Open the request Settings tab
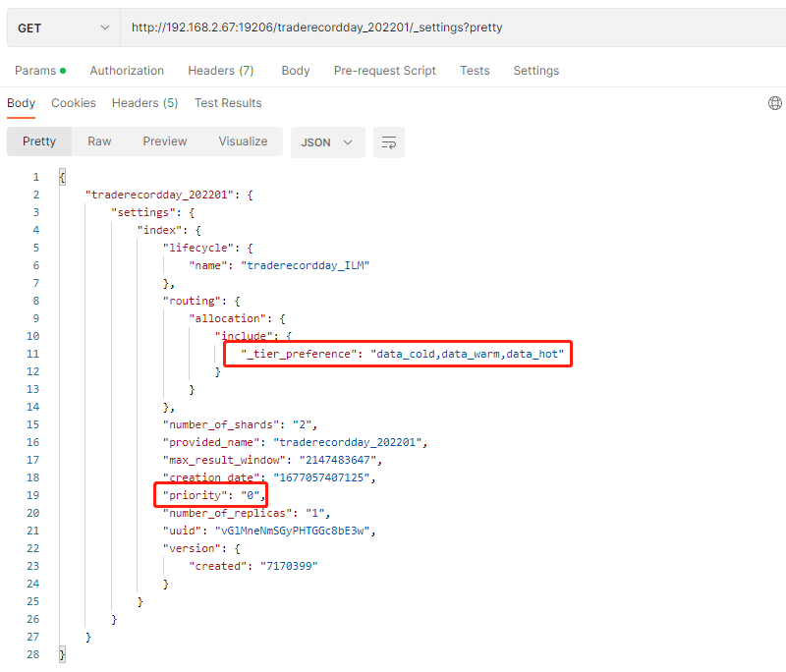 535,71
